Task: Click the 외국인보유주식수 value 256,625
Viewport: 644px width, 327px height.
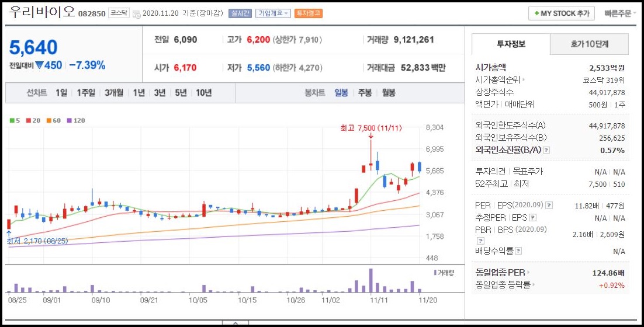Action: click(612, 138)
